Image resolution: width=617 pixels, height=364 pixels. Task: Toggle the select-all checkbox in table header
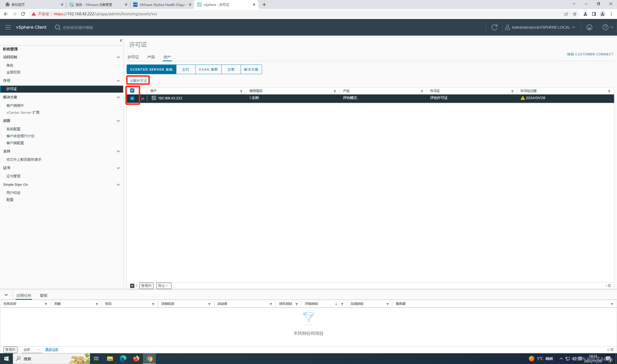click(x=132, y=90)
